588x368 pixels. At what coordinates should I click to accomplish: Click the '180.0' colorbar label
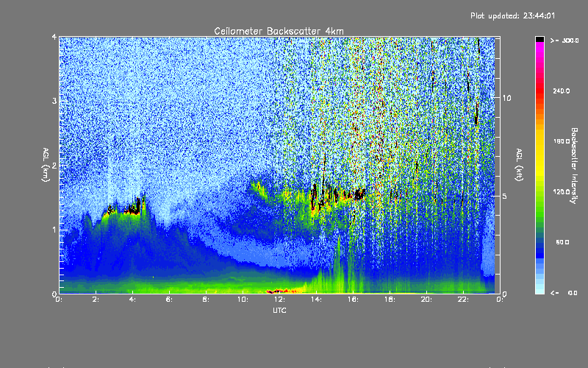tap(562, 141)
